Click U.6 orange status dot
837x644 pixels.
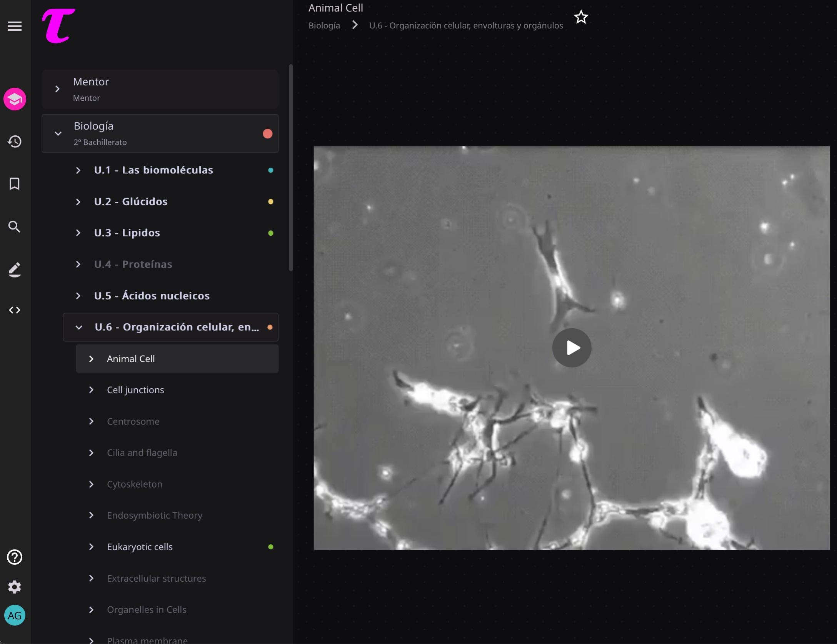click(270, 327)
